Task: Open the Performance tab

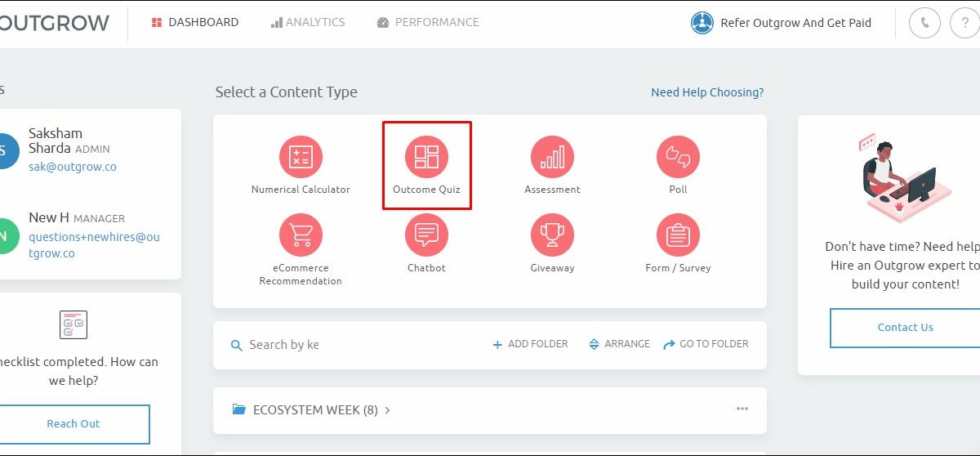Action: 428,23
